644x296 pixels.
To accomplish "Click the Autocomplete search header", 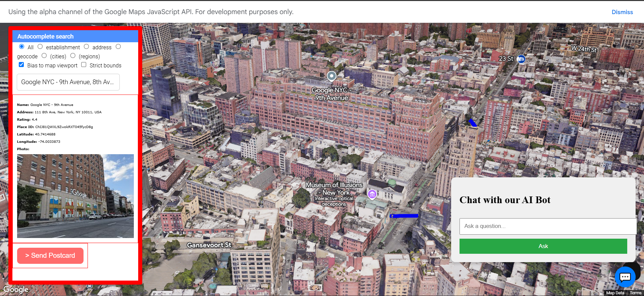I will tap(75, 36).
